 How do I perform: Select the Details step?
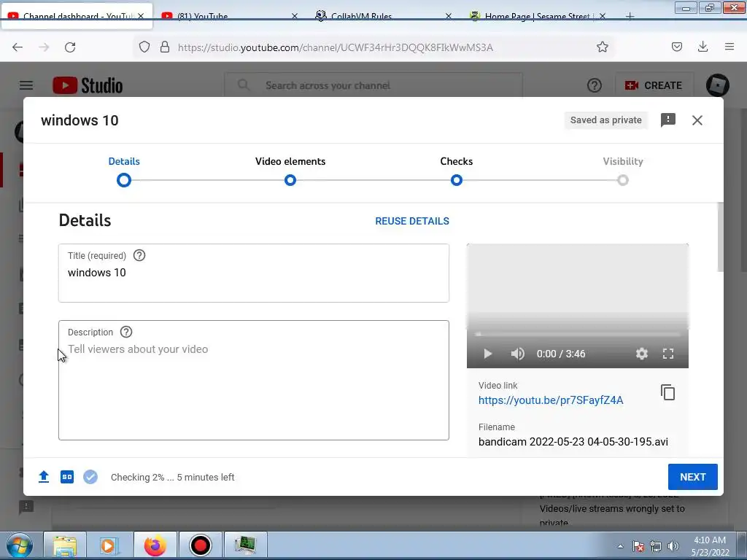click(124, 171)
